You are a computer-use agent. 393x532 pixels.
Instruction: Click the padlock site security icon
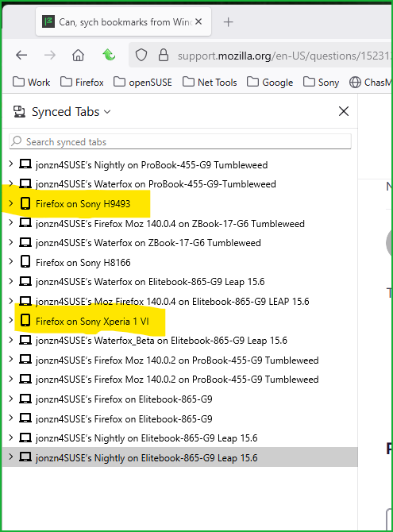(164, 55)
